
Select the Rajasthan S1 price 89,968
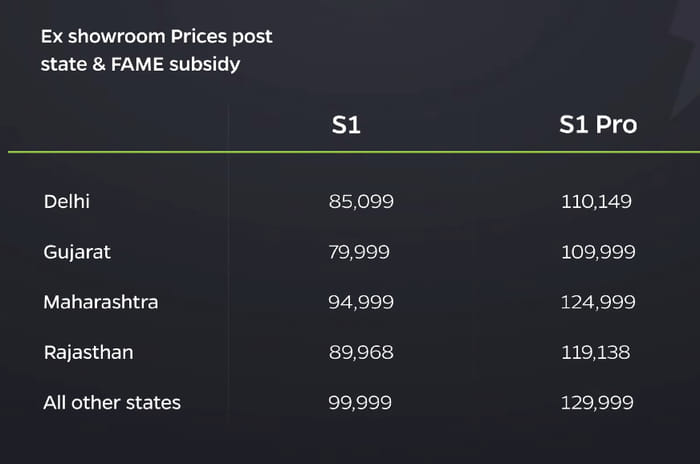pyautogui.click(x=361, y=352)
